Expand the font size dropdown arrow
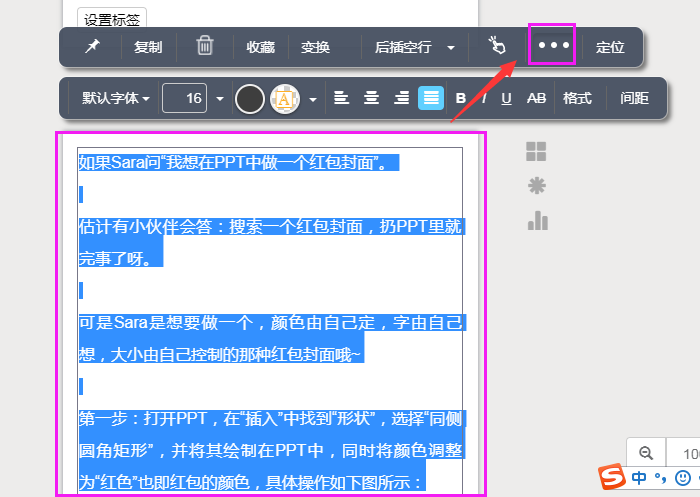The width and height of the screenshot is (700, 497). pyautogui.click(x=220, y=99)
